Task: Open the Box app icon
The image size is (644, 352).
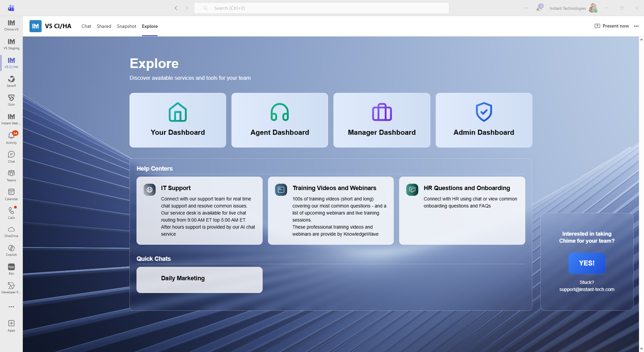Action: (11, 269)
